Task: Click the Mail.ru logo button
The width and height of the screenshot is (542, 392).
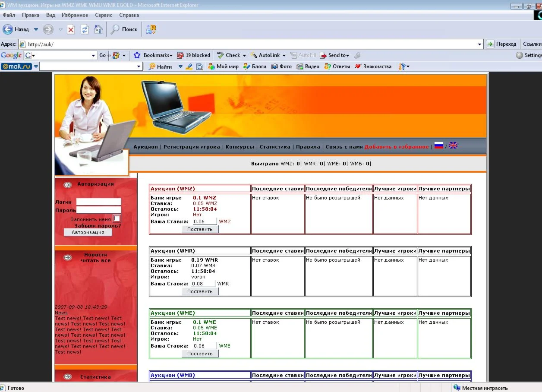Action: pyautogui.click(x=16, y=66)
